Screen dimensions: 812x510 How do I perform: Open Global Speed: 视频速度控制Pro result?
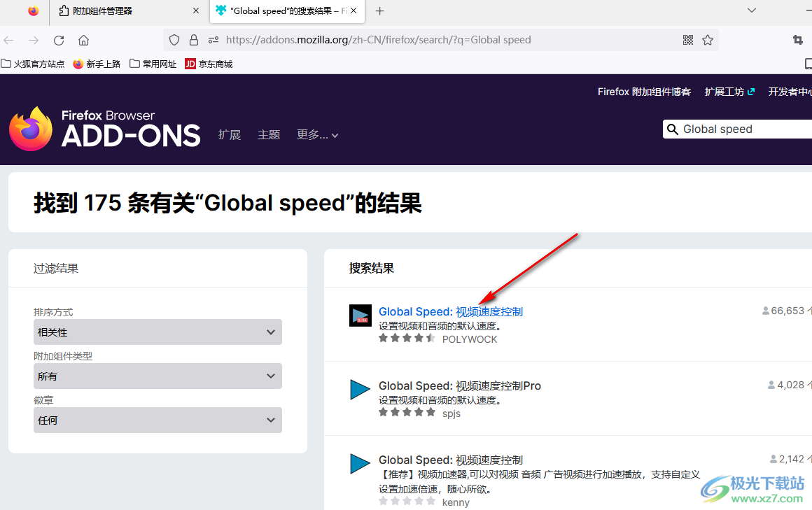[x=460, y=385]
